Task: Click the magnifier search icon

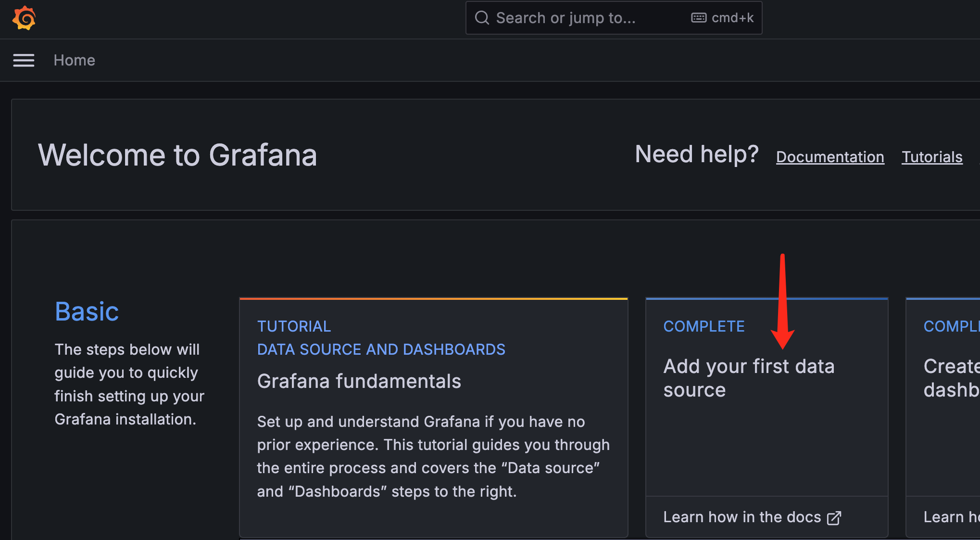Action: [x=482, y=18]
